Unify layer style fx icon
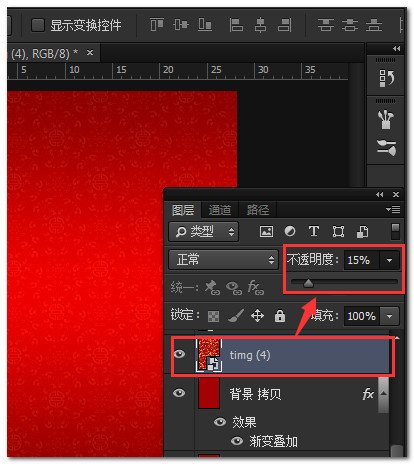Screen dimensions: 414x464 click(256, 287)
